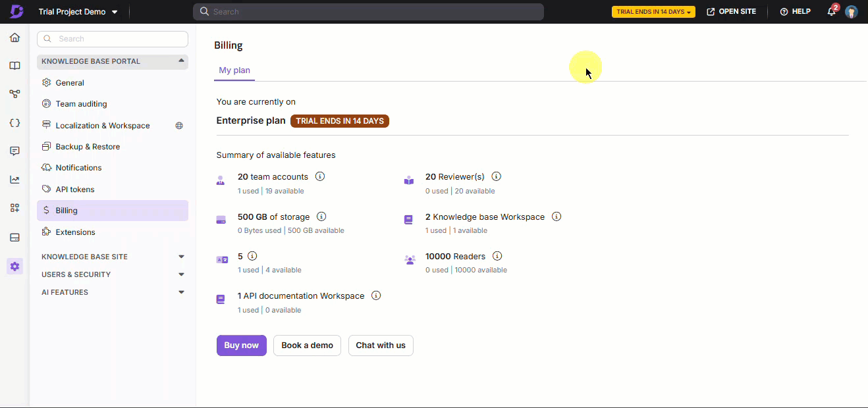This screenshot has width=868, height=408.
Task: Click info icon beside 10000 Readers
Action: 497,256
